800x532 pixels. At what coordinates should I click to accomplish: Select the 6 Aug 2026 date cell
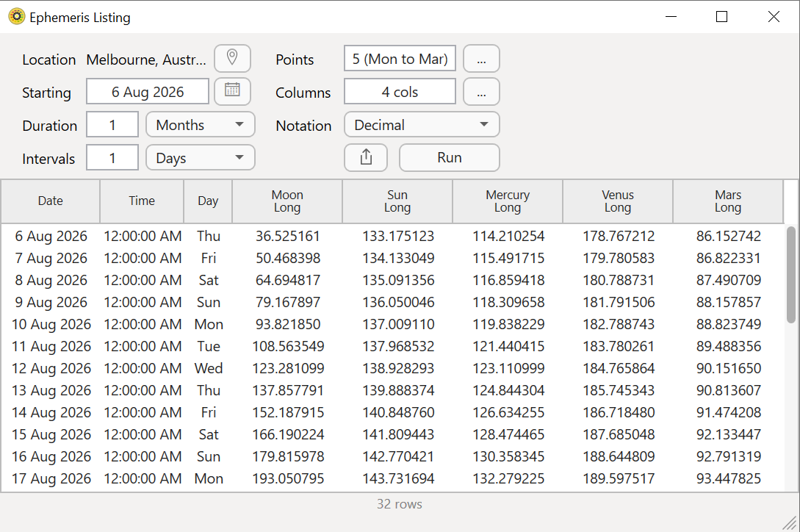coord(51,236)
